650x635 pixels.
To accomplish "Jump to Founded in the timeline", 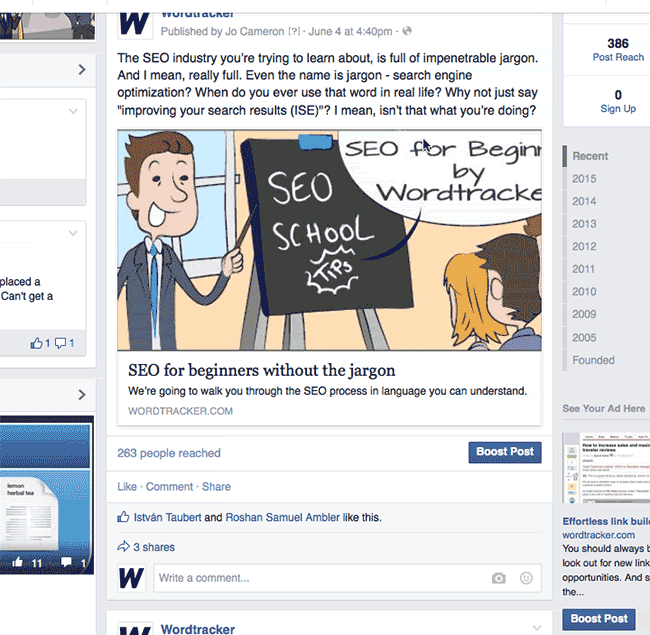I will (x=593, y=360).
